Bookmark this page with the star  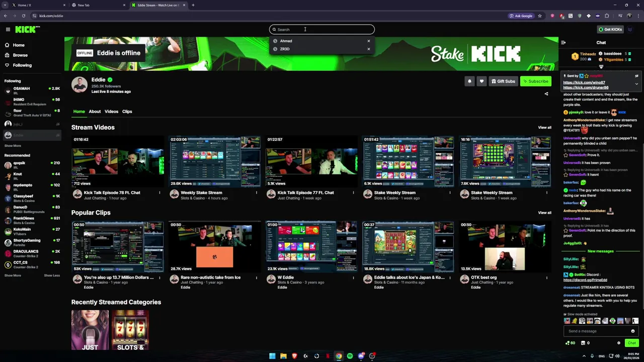(540, 16)
